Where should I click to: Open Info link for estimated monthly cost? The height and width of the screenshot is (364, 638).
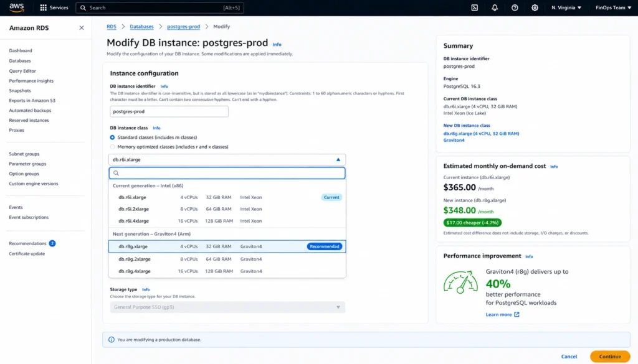click(554, 167)
